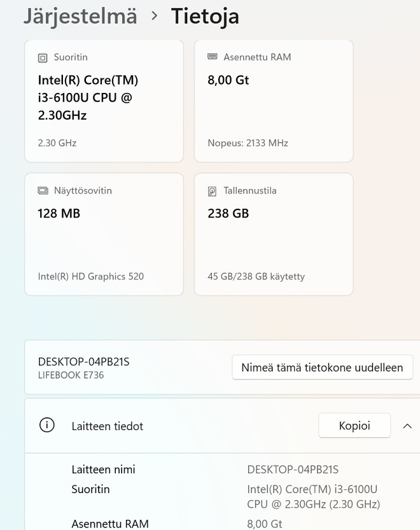The image size is (420, 530).
Task: Click the info icon beside Laitteen tiedot
Action: coord(47,425)
